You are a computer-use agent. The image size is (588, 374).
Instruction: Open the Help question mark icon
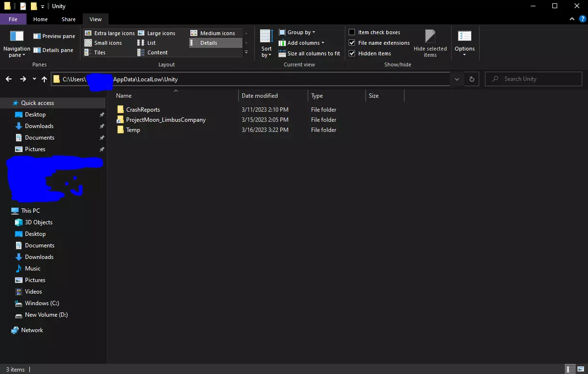[582, 19]
